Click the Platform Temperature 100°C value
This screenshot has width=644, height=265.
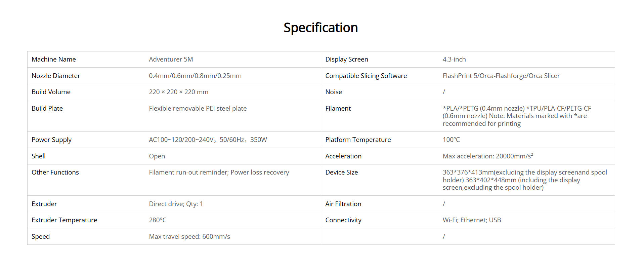click(x=451, y=140)
